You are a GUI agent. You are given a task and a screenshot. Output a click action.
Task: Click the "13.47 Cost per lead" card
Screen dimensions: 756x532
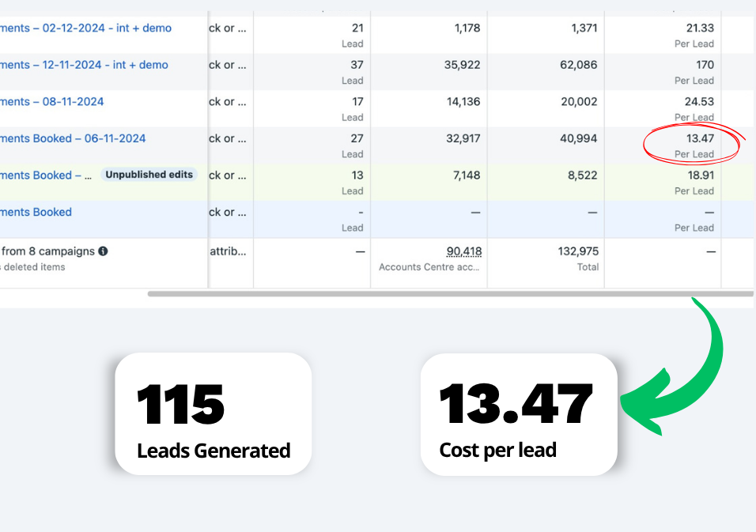tap(518, 414)
